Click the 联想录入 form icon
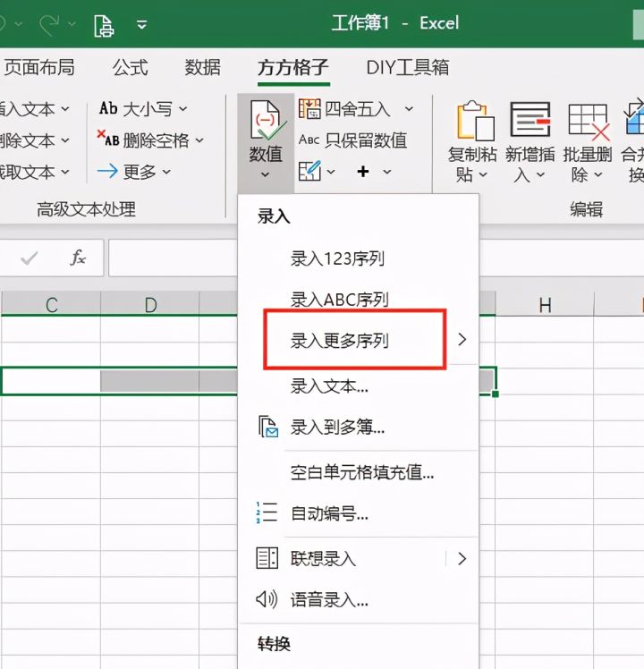Image resolution: width=644 pixels, height=669 pixels. [x=267, y=558]
